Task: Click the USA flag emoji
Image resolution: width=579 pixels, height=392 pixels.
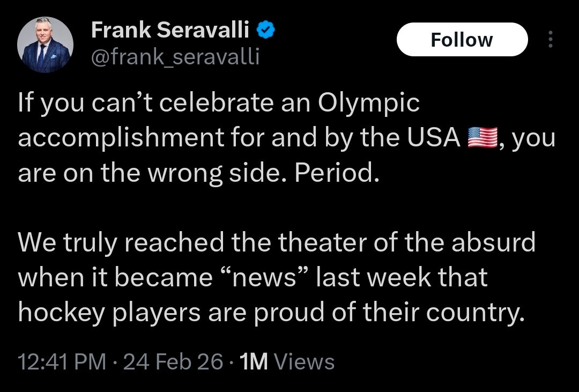Action: pos(483,138)
